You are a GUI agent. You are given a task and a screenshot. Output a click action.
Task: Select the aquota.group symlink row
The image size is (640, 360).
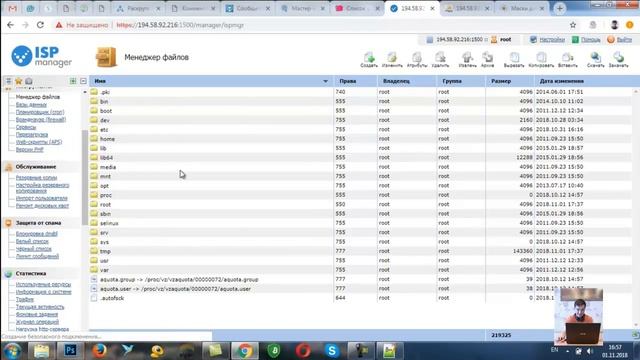click(361, 279)
